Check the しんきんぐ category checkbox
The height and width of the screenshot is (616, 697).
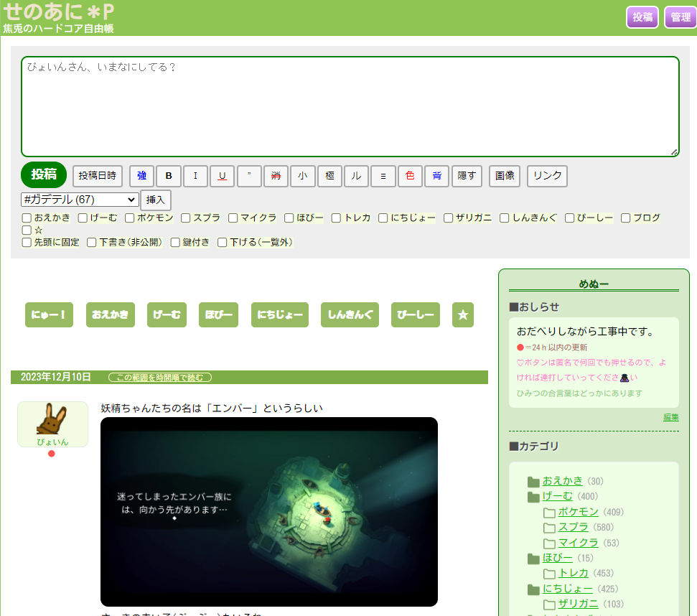(504, 218)
